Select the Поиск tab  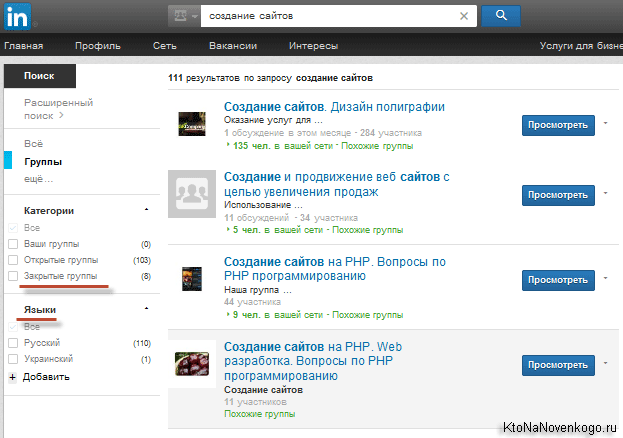click(40, 76)
